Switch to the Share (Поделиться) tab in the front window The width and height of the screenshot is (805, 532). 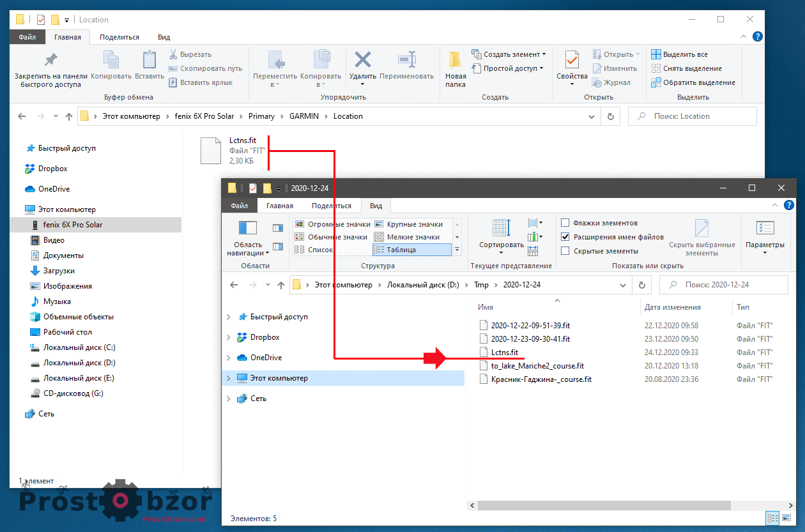[331, 206]
